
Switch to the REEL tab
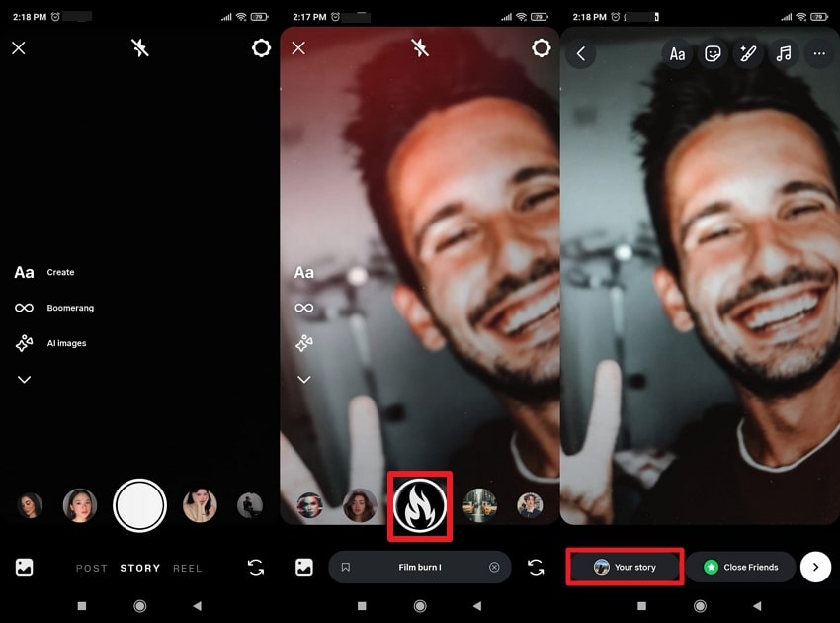click(x=188, y=568)
